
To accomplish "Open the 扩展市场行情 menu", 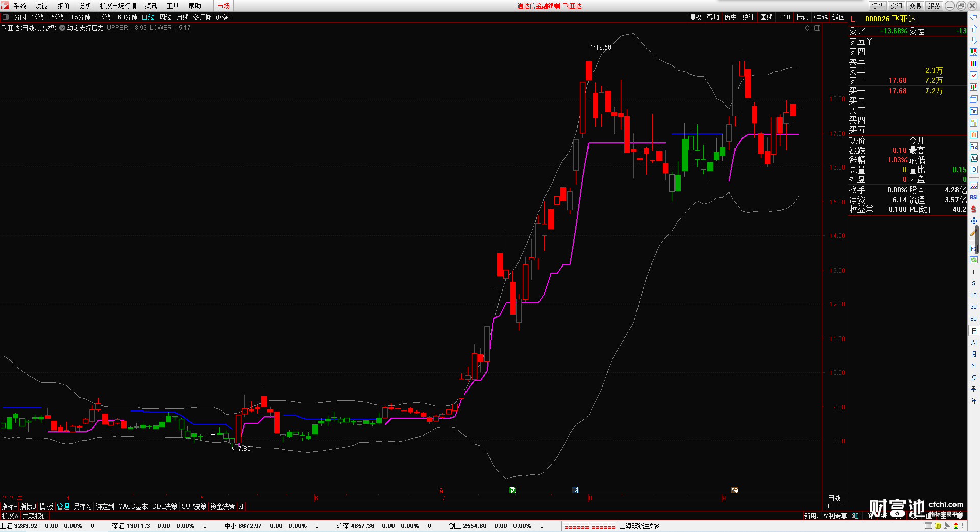I will (118, 6).
